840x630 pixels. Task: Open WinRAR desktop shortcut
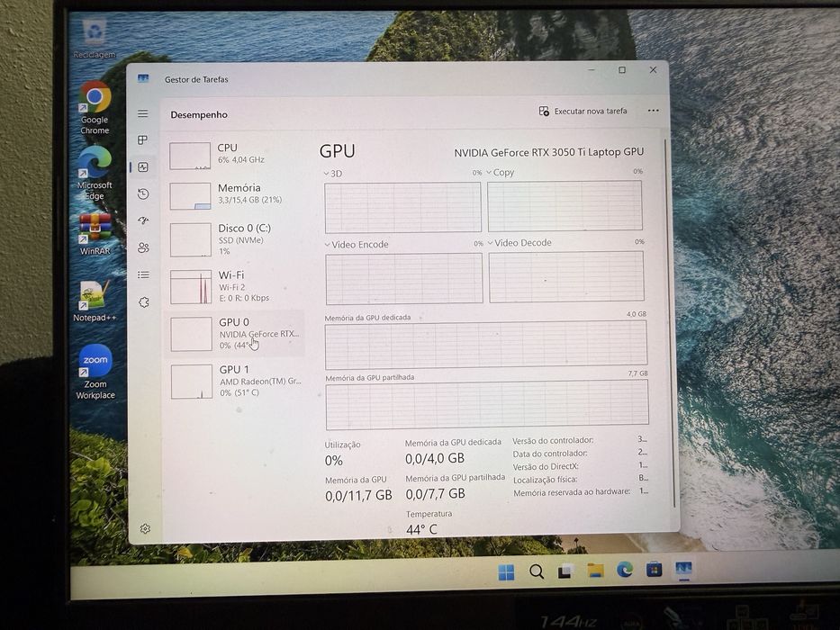tap(95, 235)
